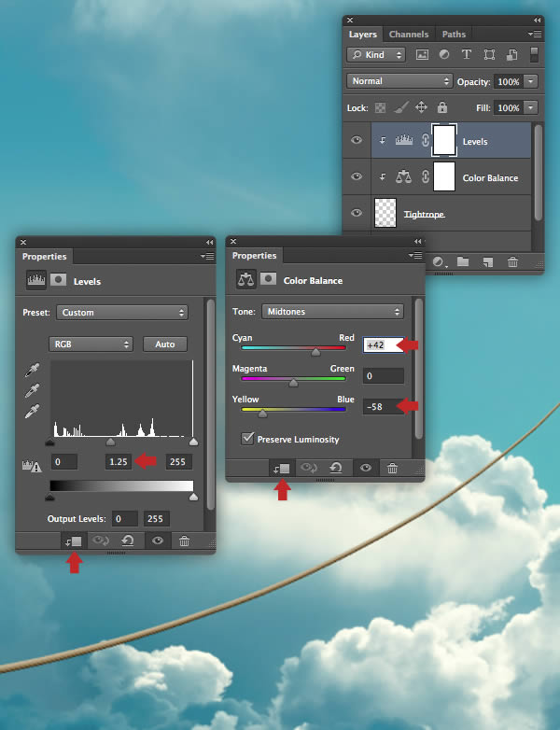The width and height of the screenshot is (560, 730).
Task: Open the Layers panel flyout menu
Action: (535, 34)
